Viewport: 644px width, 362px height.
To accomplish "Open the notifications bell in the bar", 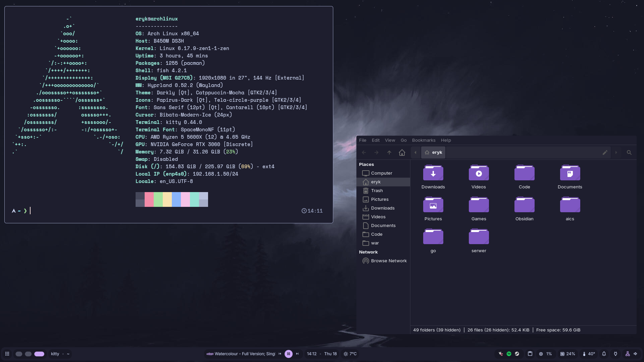I will pos(604,354).
